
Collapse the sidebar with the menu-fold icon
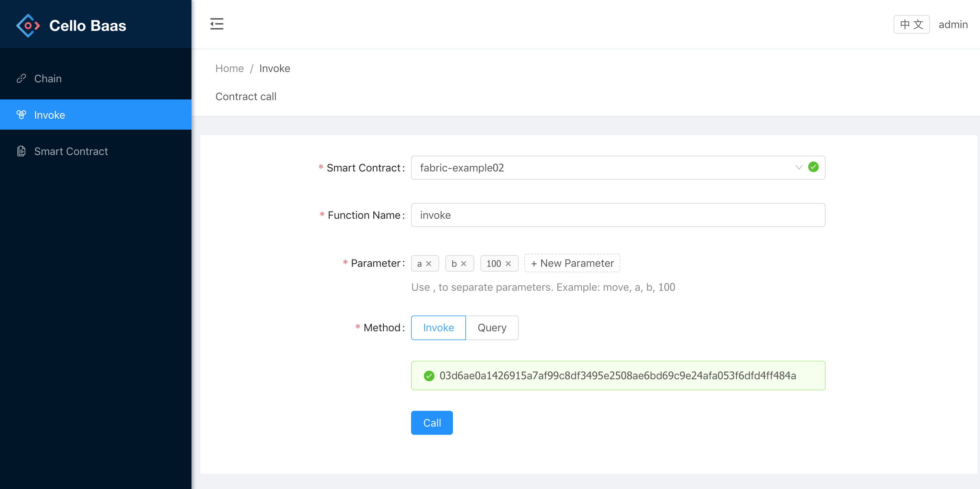tap(217, 24)
